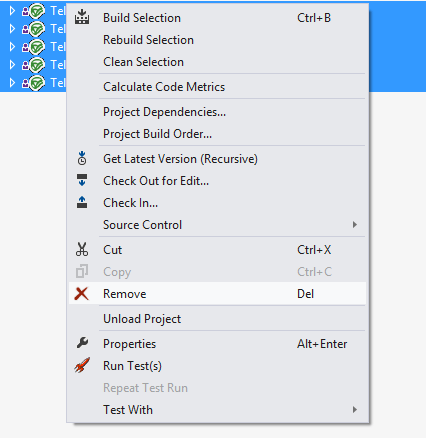Screen dimensions: 426x438
Task: Click the Get Latest Version clock icon
Action: pos(82,158)
